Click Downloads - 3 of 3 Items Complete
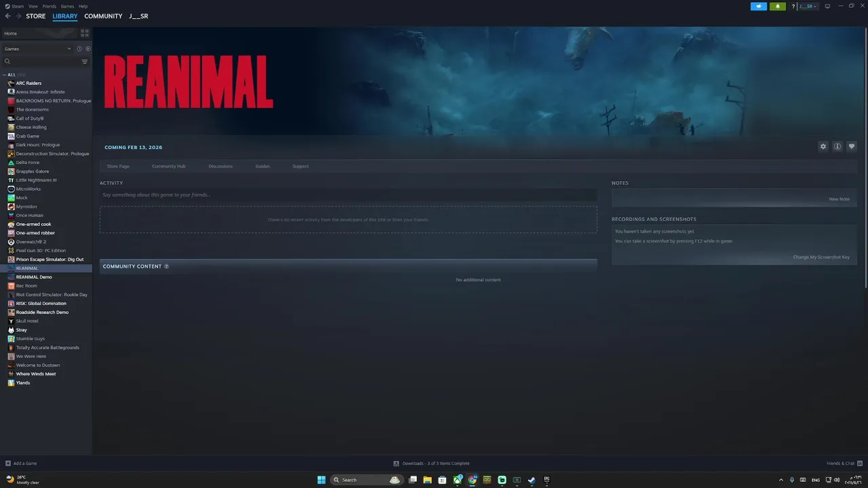 (436, 464)
